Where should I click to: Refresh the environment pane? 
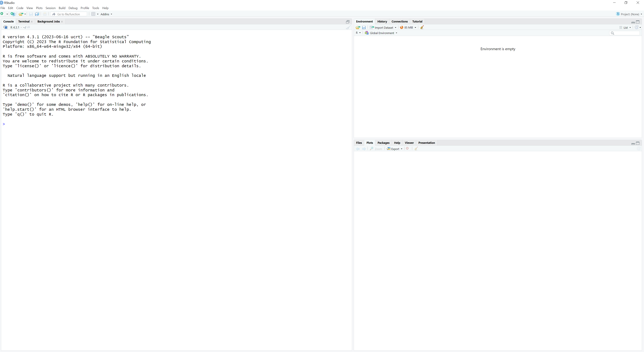(x=636, y=28)
